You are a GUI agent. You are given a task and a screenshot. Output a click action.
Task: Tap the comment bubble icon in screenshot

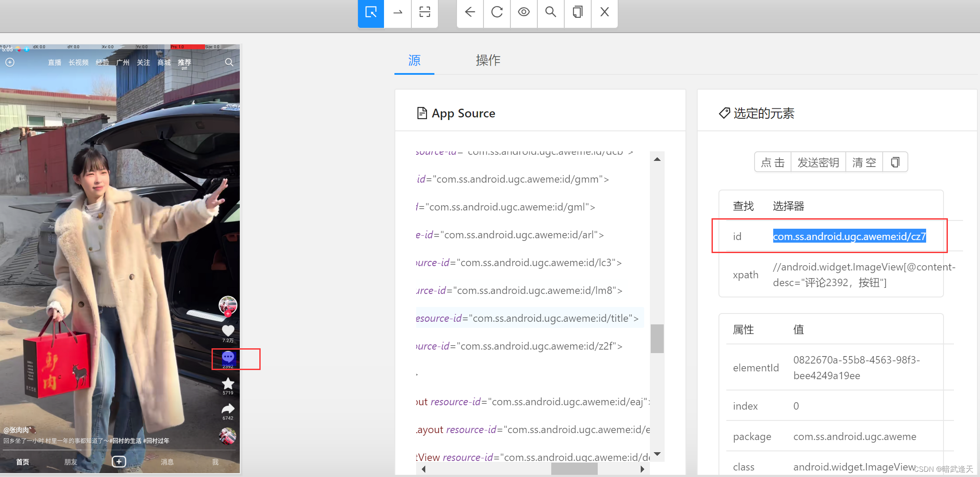[228, 357]
